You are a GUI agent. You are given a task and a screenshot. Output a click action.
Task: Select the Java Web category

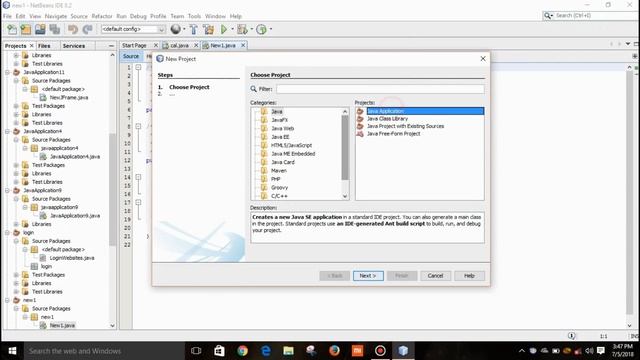point(282,129)
